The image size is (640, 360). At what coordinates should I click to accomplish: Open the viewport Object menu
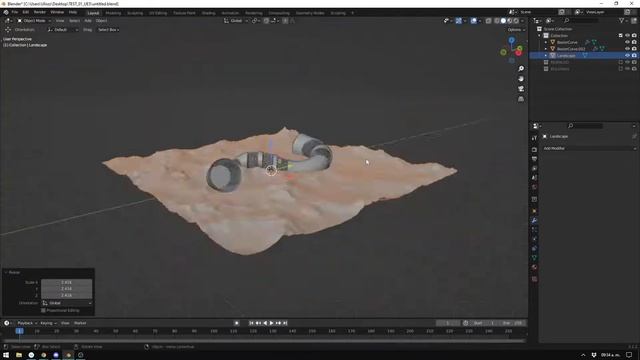coord(101,20)
